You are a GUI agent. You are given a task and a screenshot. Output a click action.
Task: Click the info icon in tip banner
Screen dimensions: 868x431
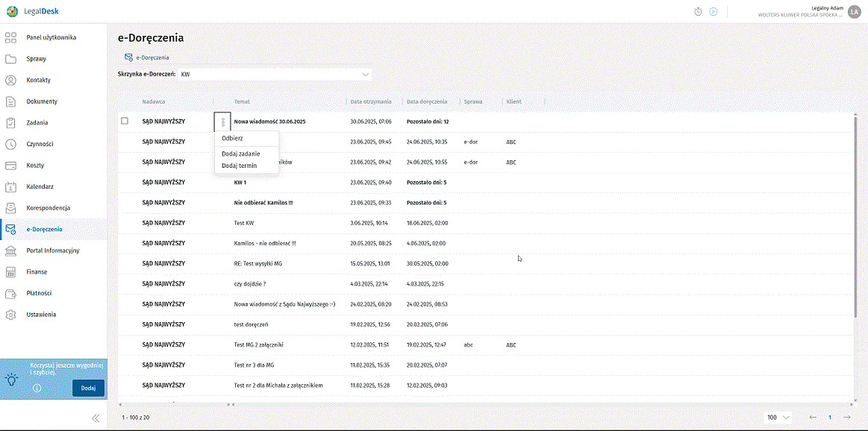pos(37,388)
